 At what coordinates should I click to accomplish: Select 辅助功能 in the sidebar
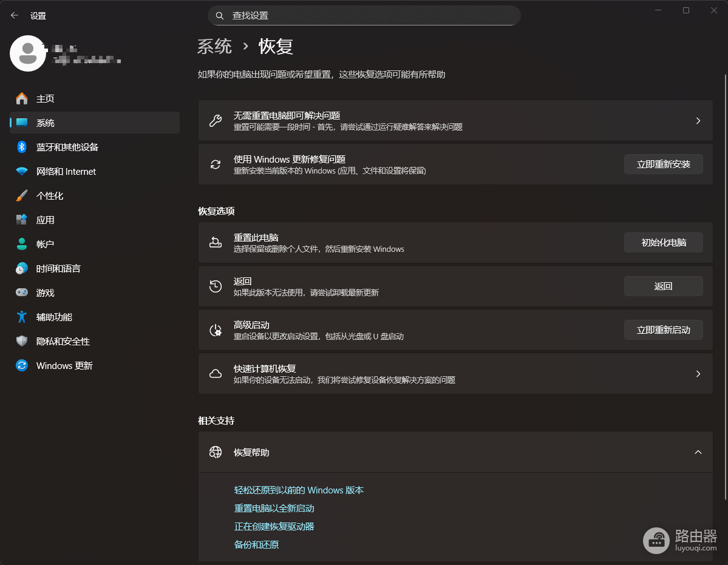click(95, 317)
